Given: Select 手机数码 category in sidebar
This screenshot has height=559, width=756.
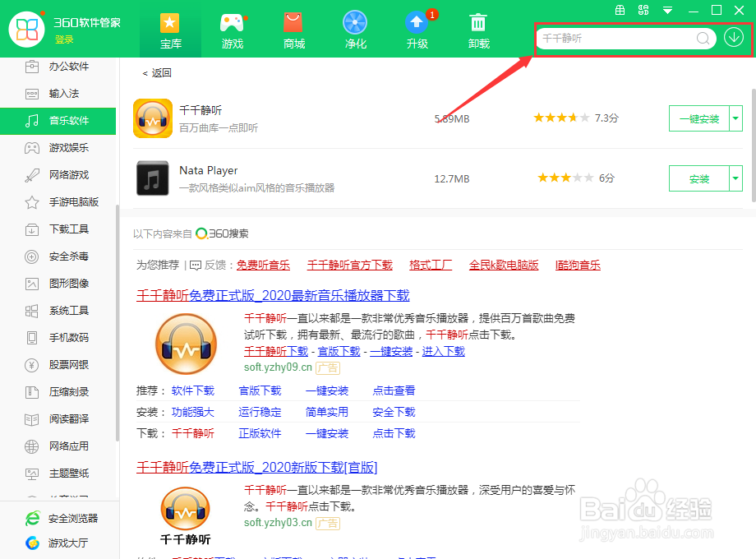Looking at the screenshot, I should (x=58, y=338).
